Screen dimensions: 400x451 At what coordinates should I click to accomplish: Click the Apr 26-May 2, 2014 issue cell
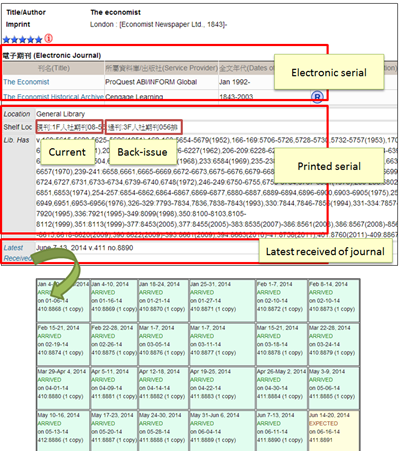pyautogui.click(x=282, y=388)
